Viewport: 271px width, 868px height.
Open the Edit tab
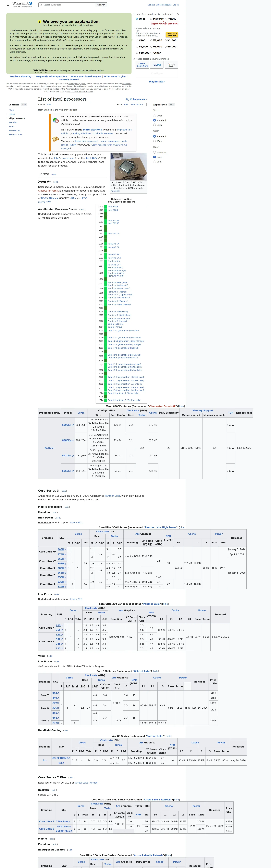pos(126,105)
